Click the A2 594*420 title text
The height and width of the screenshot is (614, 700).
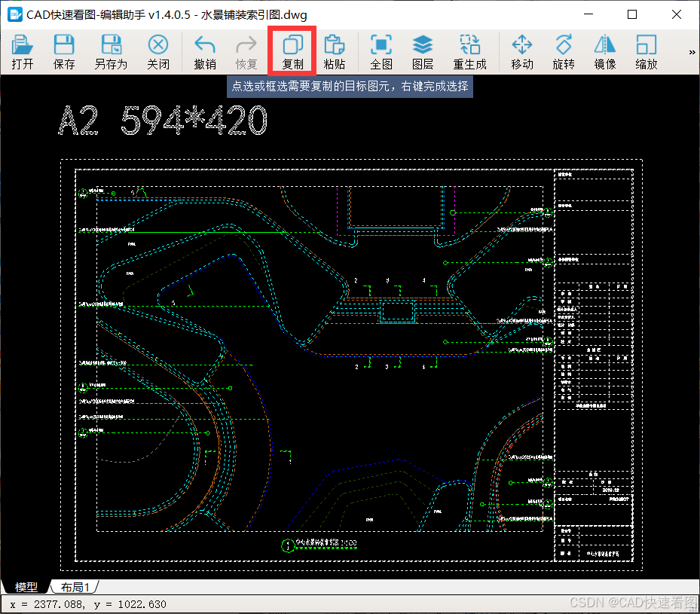pos(163,121)
